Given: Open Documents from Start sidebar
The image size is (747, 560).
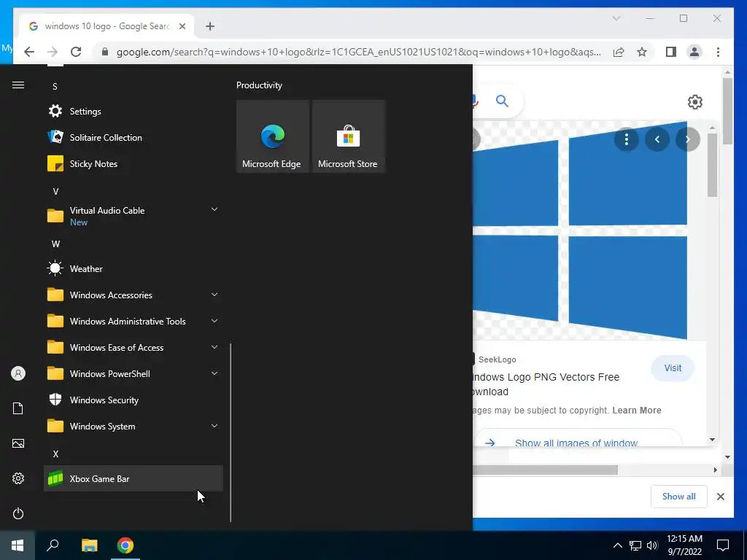Looking at the screenshot, I should (18, 408).
